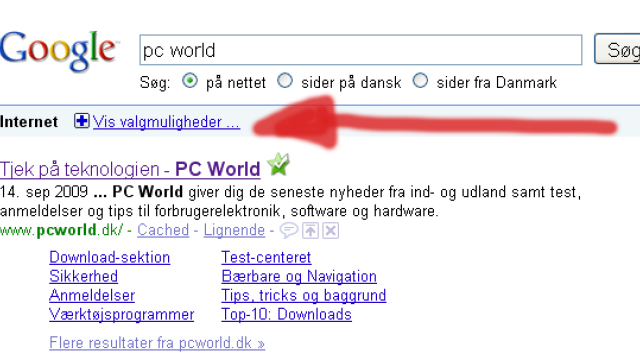
Task: Open the Sikkerhed sitelink
Action: tap(83, 277)
